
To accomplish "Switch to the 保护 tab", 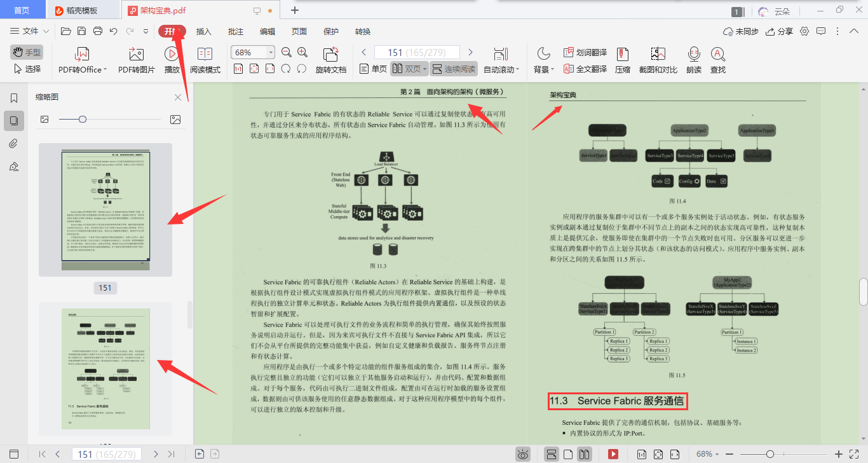I will [331, 31].
